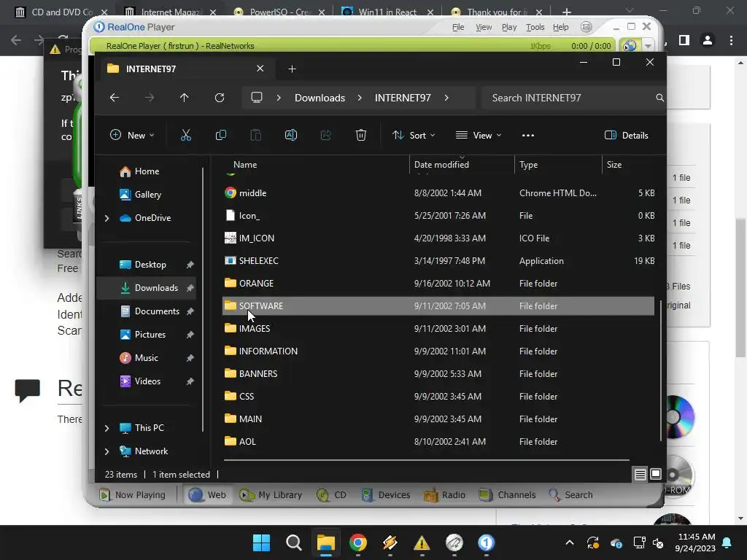Click the PC monitor icon in address bar
The image size is (747, 560).
[257, 98]
